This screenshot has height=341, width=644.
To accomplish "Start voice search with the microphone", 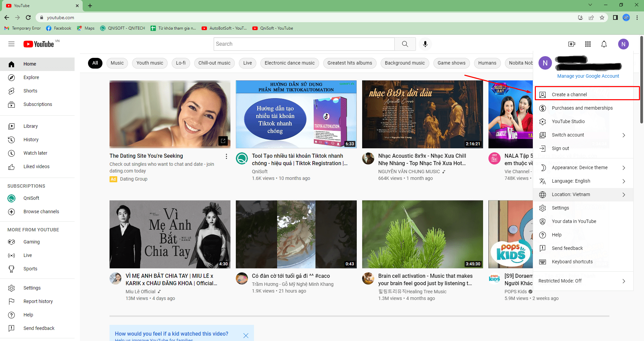I will click(425, 44).
